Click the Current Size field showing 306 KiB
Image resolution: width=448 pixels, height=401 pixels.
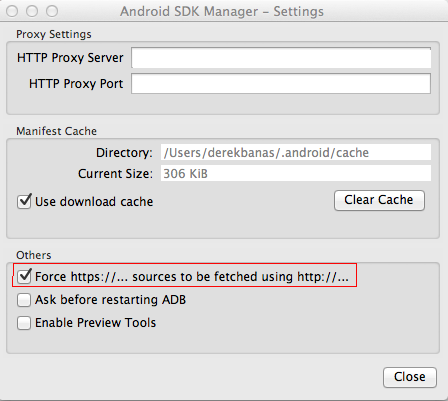296,173
